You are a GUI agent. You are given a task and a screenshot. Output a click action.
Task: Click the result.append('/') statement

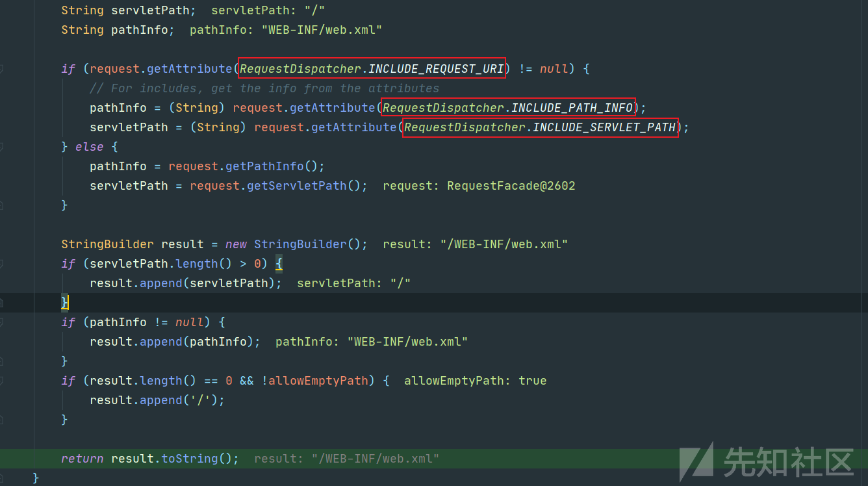(x=157, y=400)
